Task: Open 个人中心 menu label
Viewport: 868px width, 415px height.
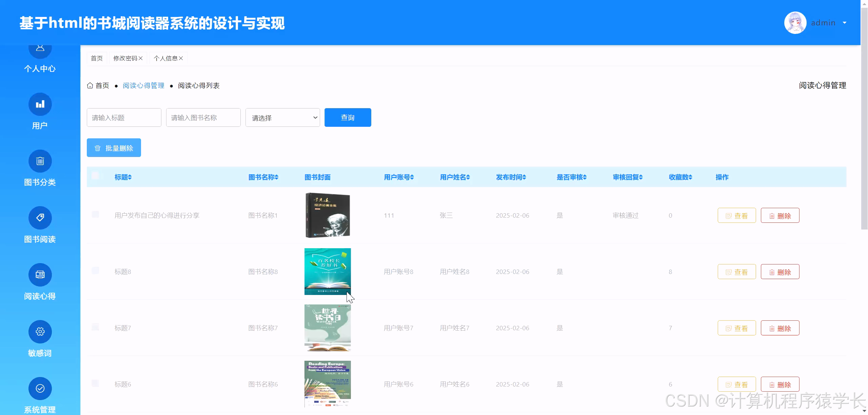Action: [40, 69]
